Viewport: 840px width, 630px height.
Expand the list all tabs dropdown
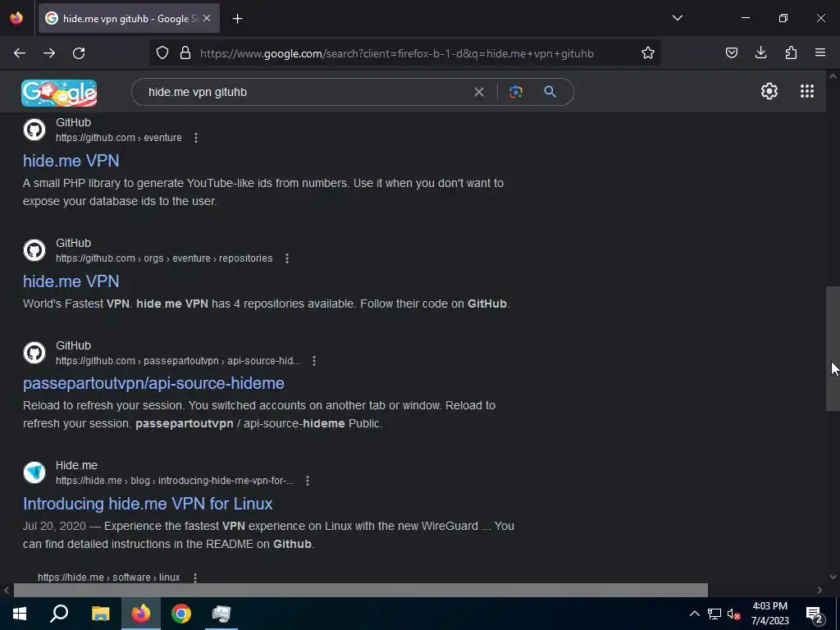pyautogui.click(x=677, y=18)
